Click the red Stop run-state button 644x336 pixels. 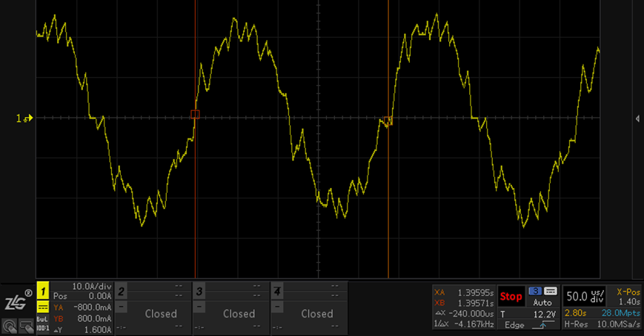pyautogui.click(x=511, y=296)
